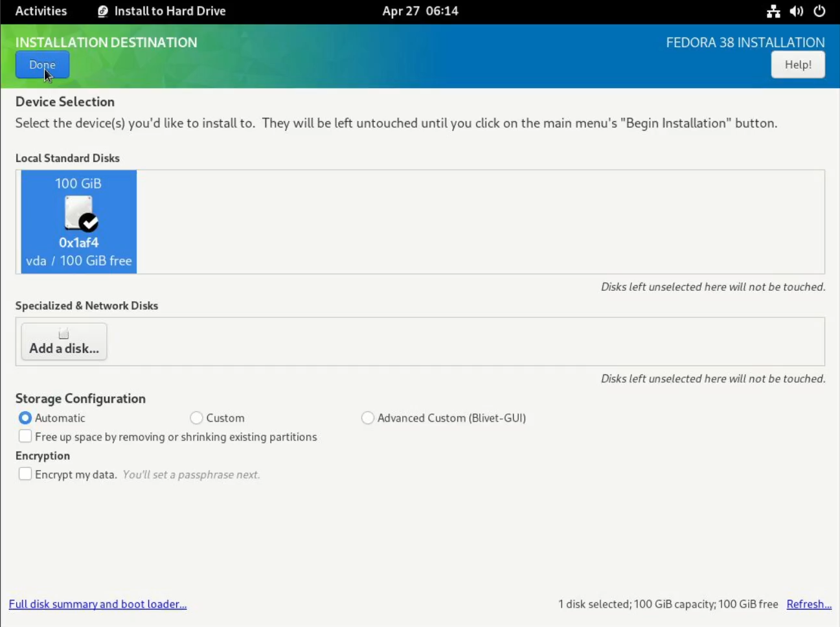Open the Activities overview
The image size is (840, 627).
coord(41,11)
